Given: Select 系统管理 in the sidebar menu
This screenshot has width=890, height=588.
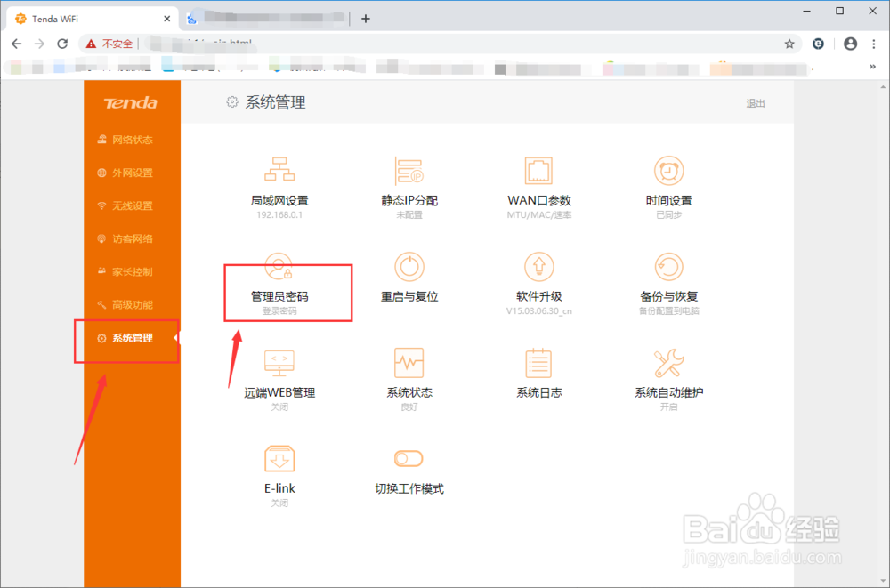Looking at the screenshot, I should point(125,338).
